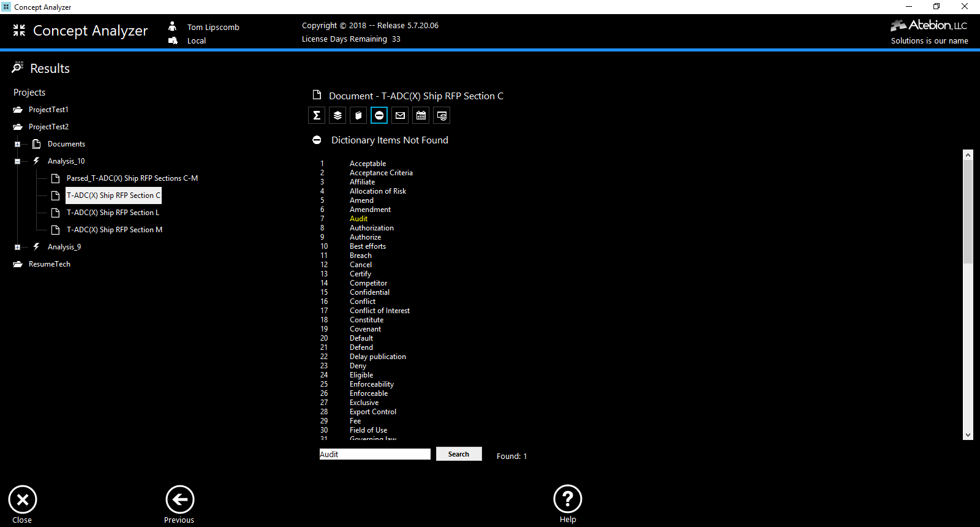
Task: Select the Field of Use entry
Action: tap(368, 430)
